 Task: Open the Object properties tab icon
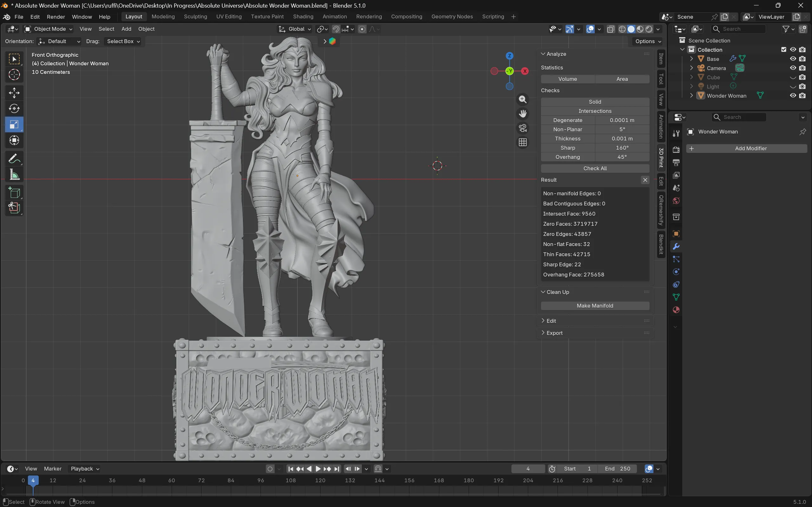click(676, 234)
